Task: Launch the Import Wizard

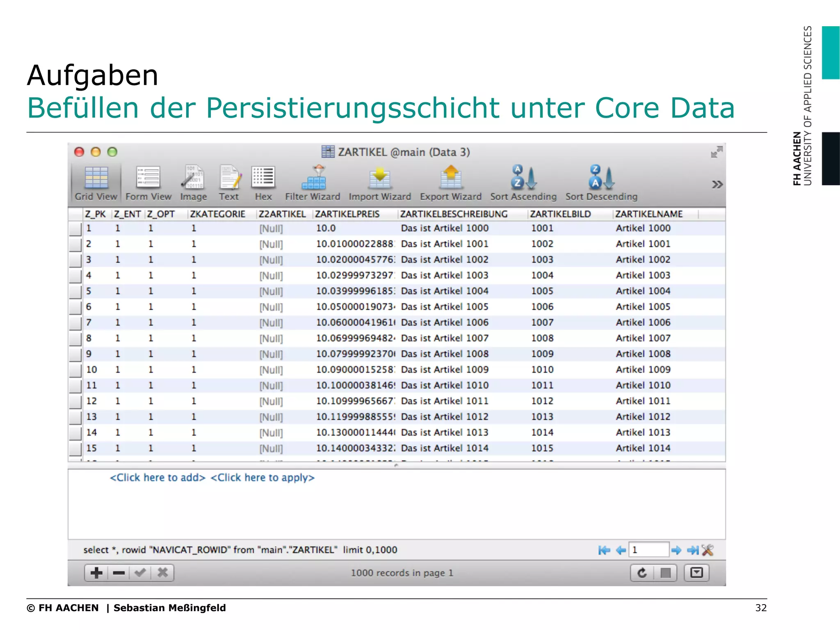Action: pyautogui.click(x=380, y=183)
